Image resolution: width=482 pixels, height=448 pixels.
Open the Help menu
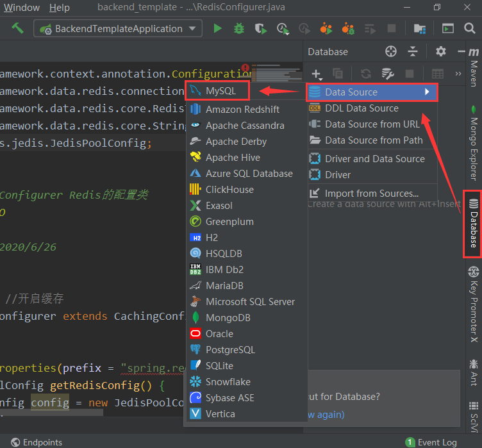click(60, 8)
